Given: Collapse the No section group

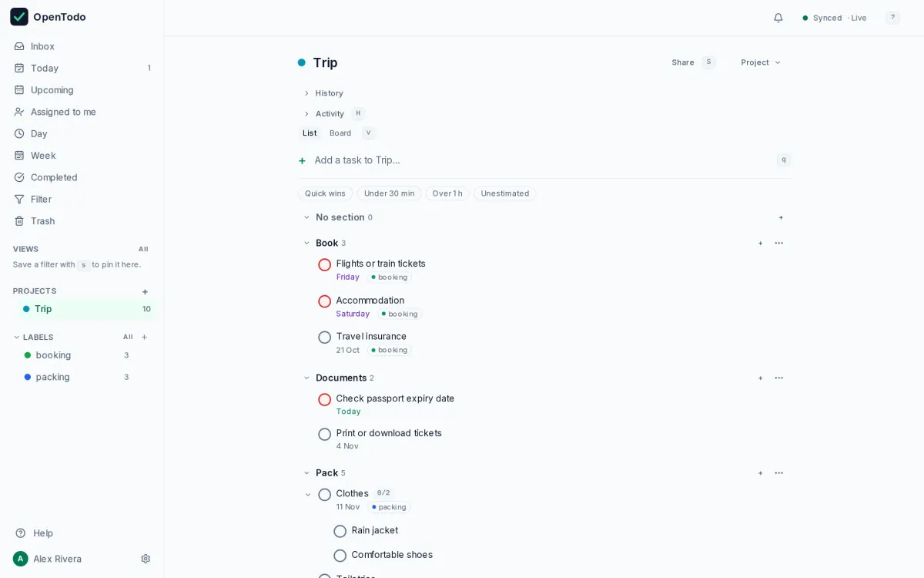Looking at the screenshot, I should point(306,217).
